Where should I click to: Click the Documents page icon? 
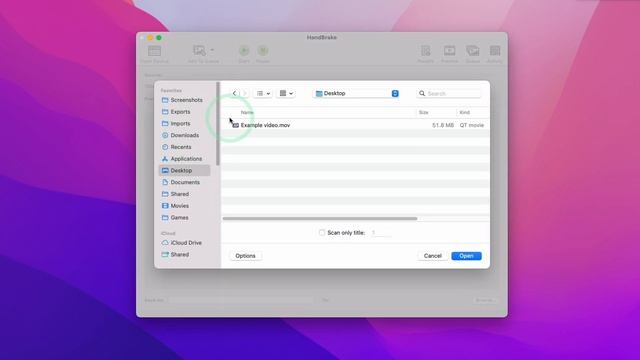[x=165, y=182]
